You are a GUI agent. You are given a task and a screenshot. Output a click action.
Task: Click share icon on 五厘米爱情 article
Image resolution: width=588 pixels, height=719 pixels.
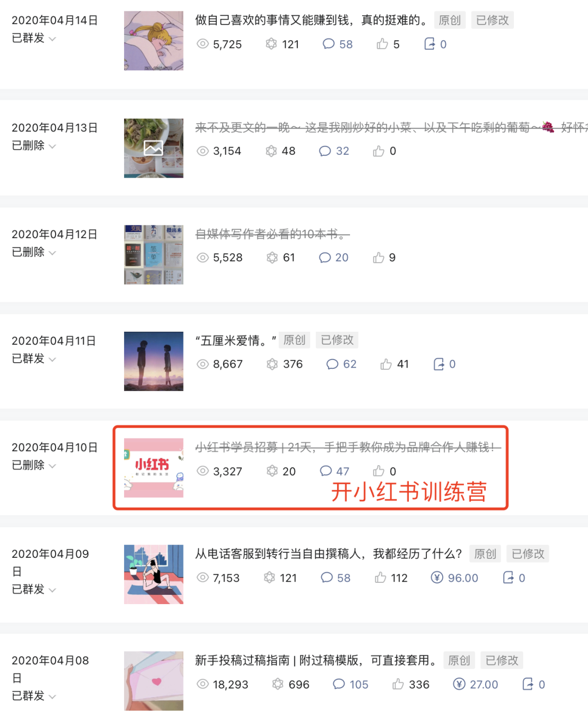coord(439,364)
